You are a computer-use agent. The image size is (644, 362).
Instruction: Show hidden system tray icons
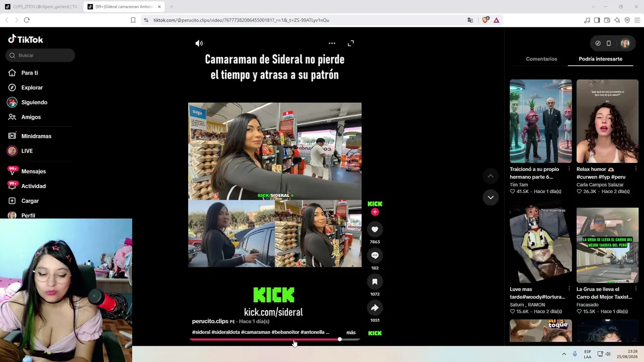tap(564, 354)
